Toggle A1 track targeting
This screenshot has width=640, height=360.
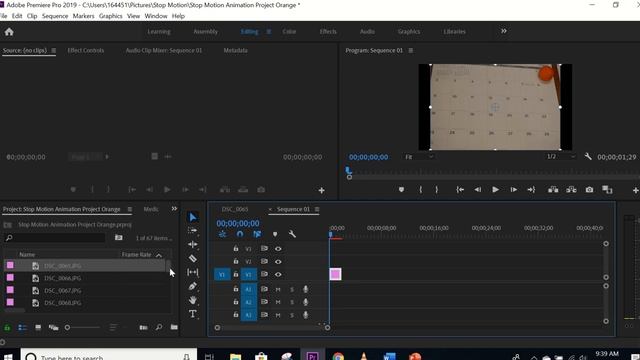[x=249, y=289]
